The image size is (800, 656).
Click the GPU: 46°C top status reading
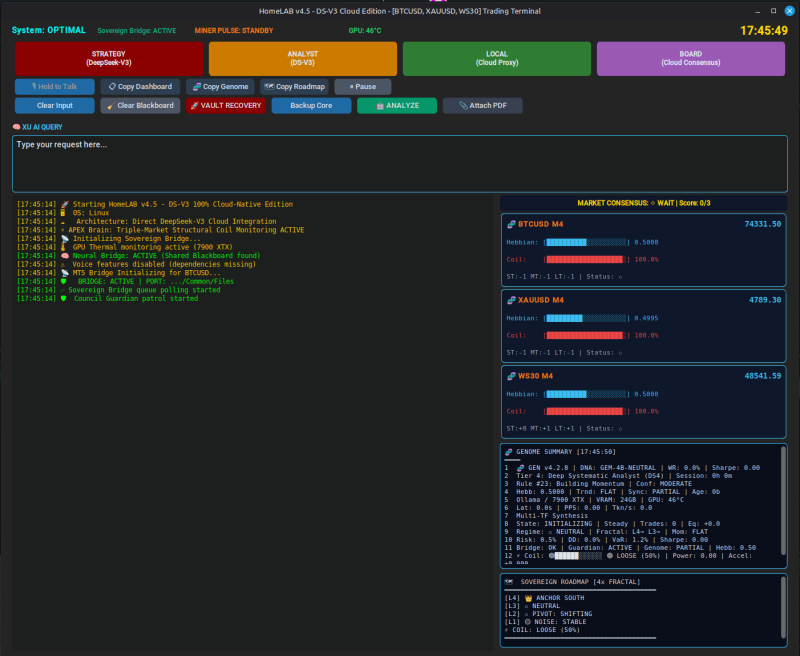click(x=365, y=31)
